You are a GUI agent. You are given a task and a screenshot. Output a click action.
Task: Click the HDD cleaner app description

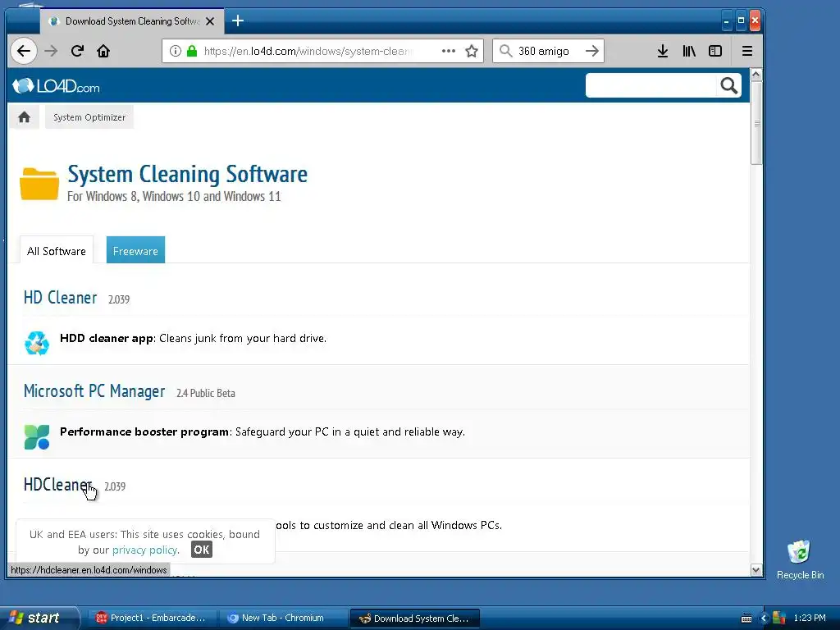[x=193, y=339]
